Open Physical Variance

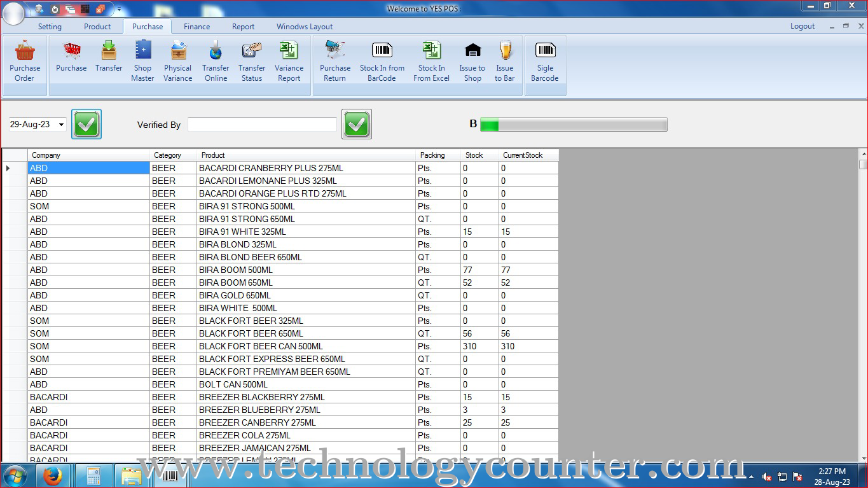coord(178,62)
